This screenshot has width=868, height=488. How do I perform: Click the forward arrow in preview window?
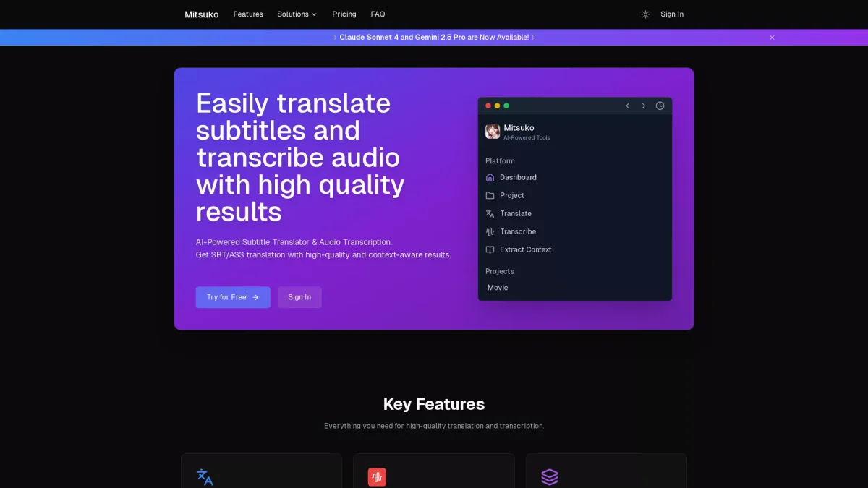pyautogui.click(x=643, y=106)
